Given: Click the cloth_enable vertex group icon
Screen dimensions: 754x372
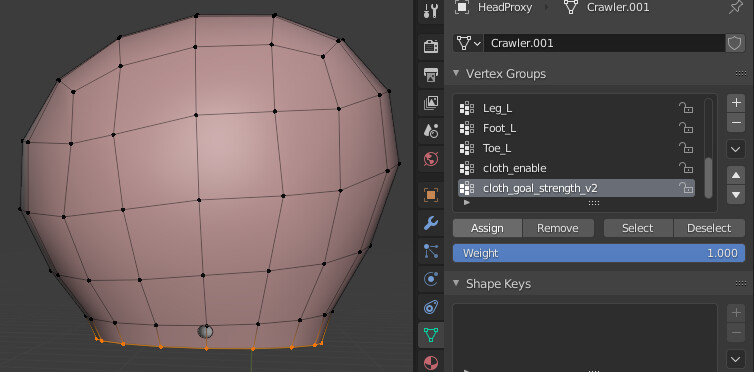Looking at the screenshot, I should 467,168.
